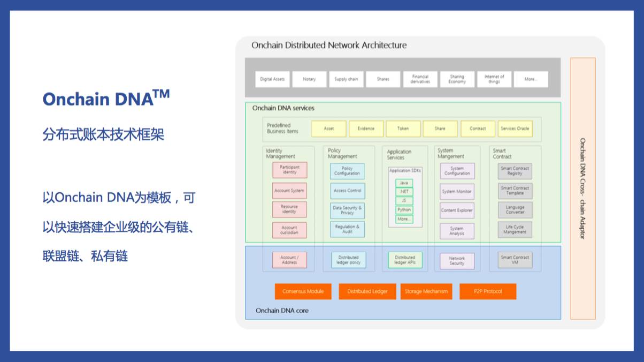This screenshot has height=362, width=644.
Task: Click the 'Java' SDK box
Action: [x=404, y=183]
